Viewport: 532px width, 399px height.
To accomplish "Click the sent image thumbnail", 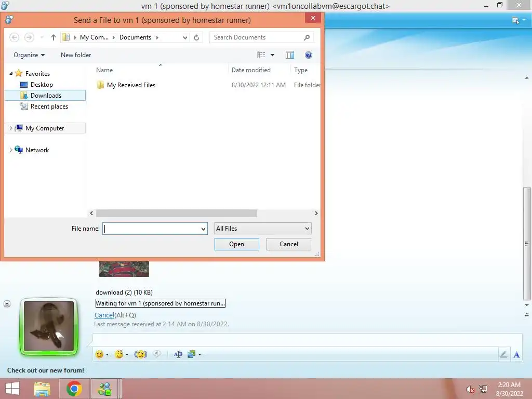I will (x=124, y=269).
